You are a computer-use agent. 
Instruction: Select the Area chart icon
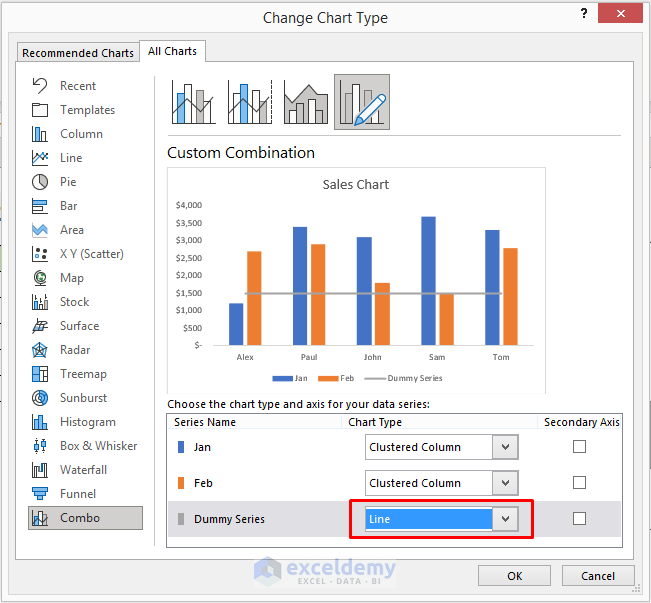point(40,230)
